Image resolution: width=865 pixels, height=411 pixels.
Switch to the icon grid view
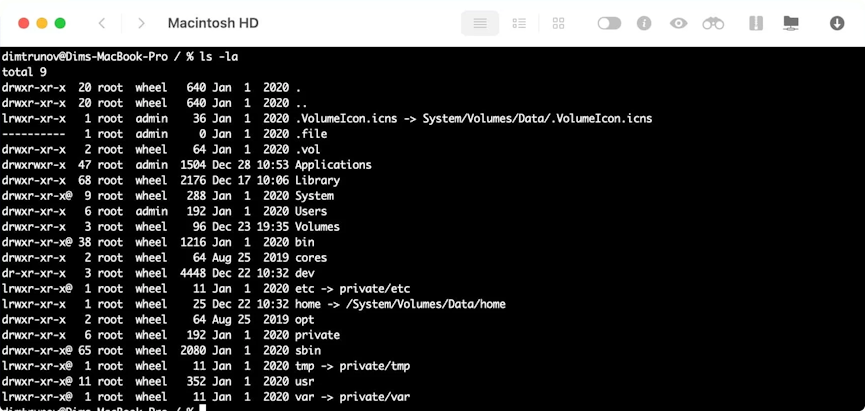559,23
